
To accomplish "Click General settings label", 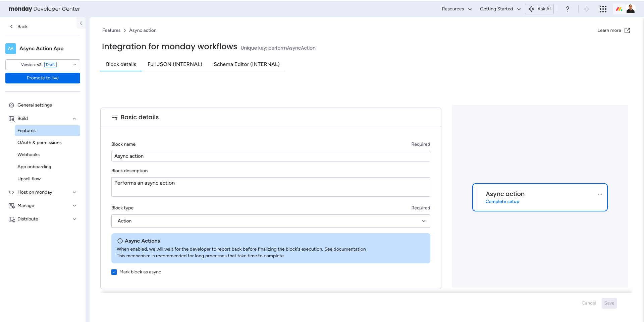I will 35,105.
